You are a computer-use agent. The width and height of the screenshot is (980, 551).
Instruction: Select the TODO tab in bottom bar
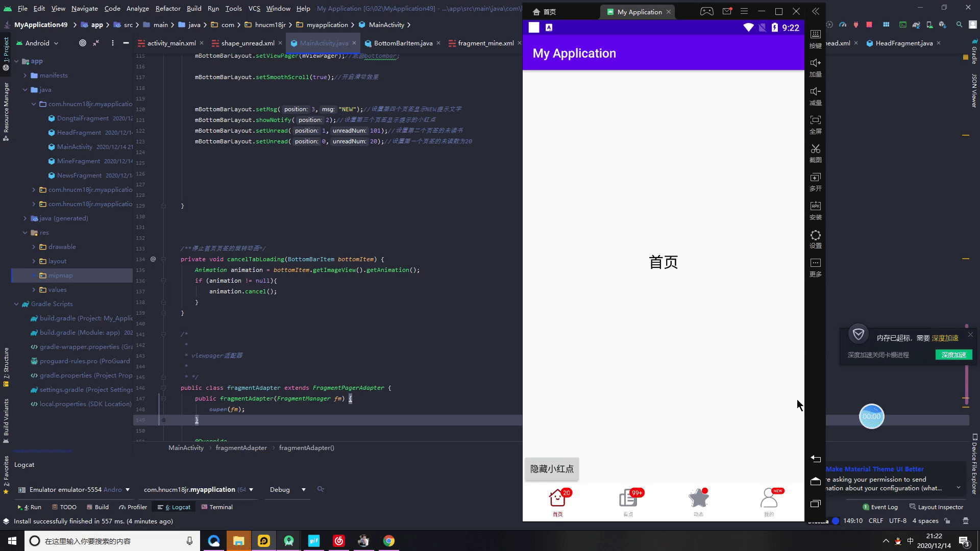tap(68, 507)
